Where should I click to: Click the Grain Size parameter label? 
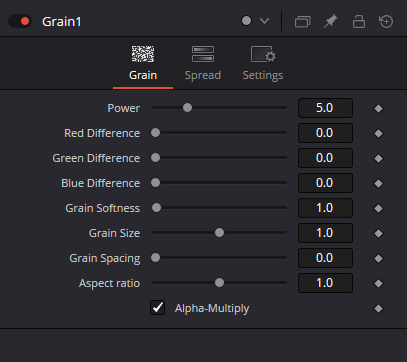pos(114,233)
